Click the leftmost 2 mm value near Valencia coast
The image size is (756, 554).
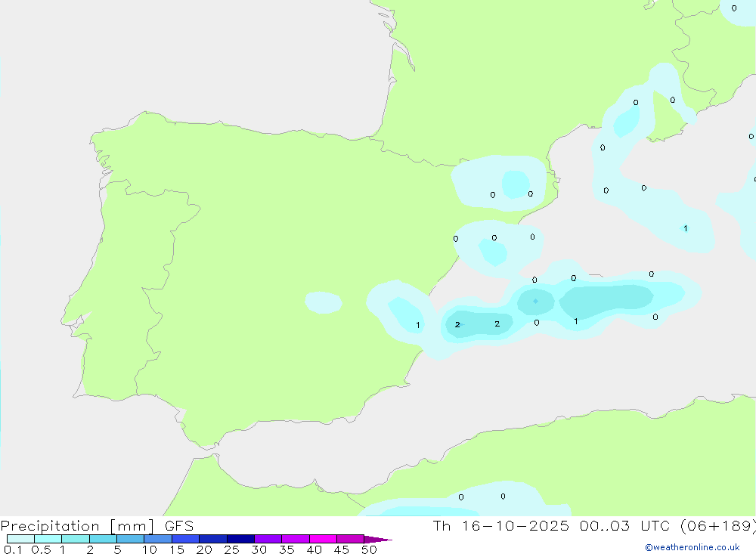457,324
